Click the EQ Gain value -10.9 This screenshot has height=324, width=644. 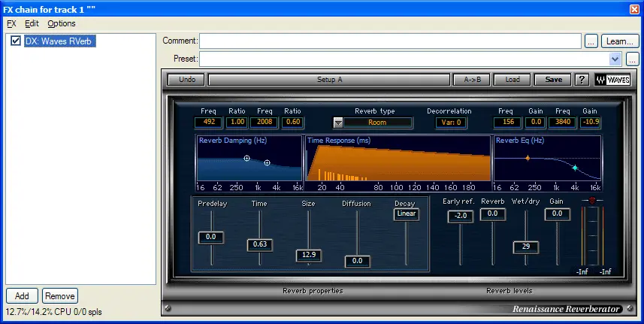coord(591,122)
